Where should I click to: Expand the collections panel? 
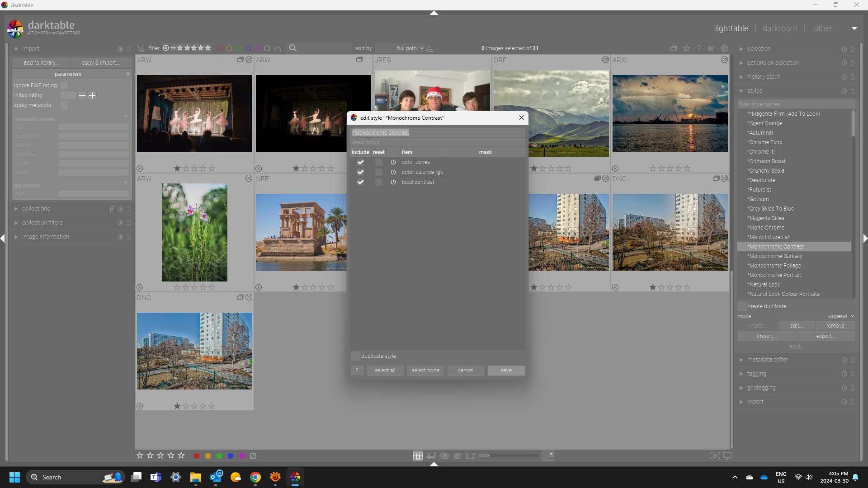[36, 209]
